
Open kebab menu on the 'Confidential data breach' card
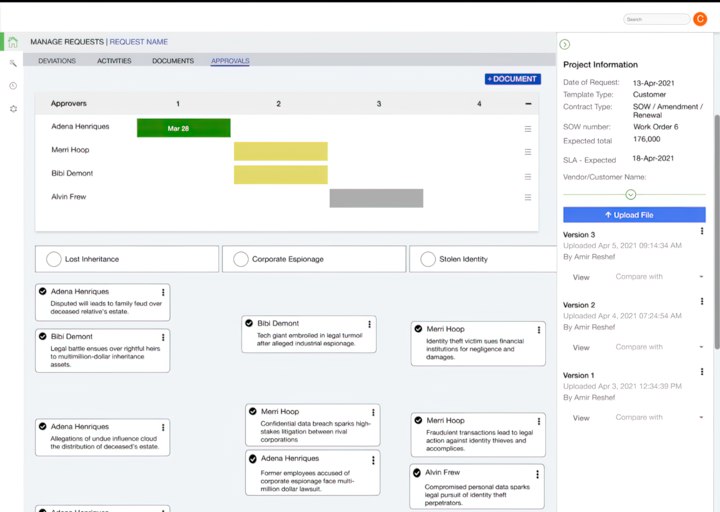pyautogui.click(x=373, y=412)
